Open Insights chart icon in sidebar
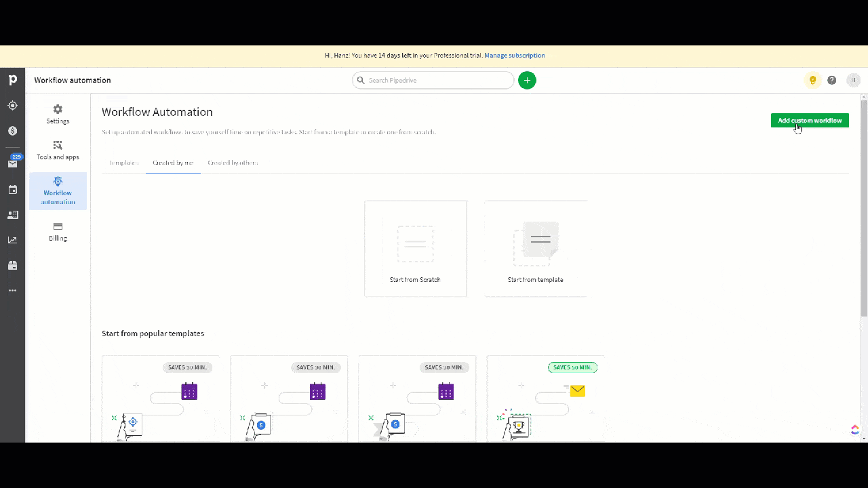 12,240
